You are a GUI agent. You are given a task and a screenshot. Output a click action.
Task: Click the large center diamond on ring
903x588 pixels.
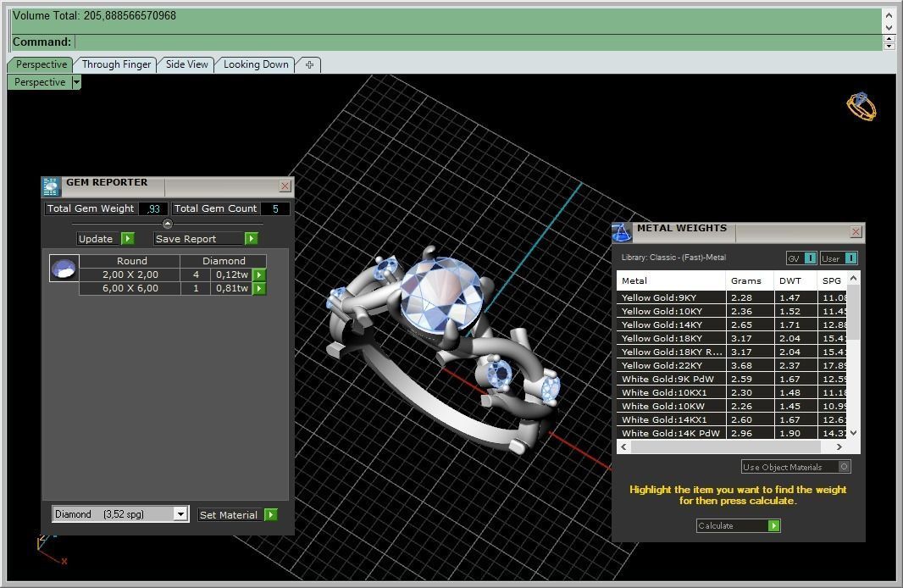[441, 295]
